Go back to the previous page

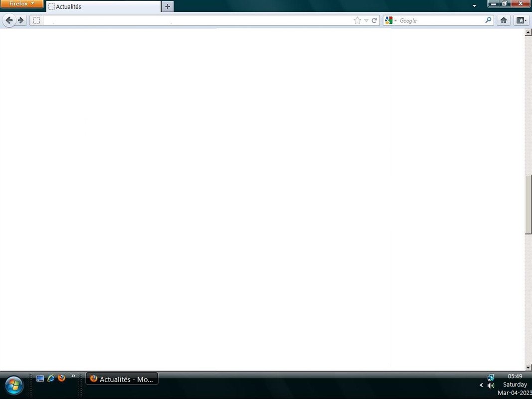(9, 20)
